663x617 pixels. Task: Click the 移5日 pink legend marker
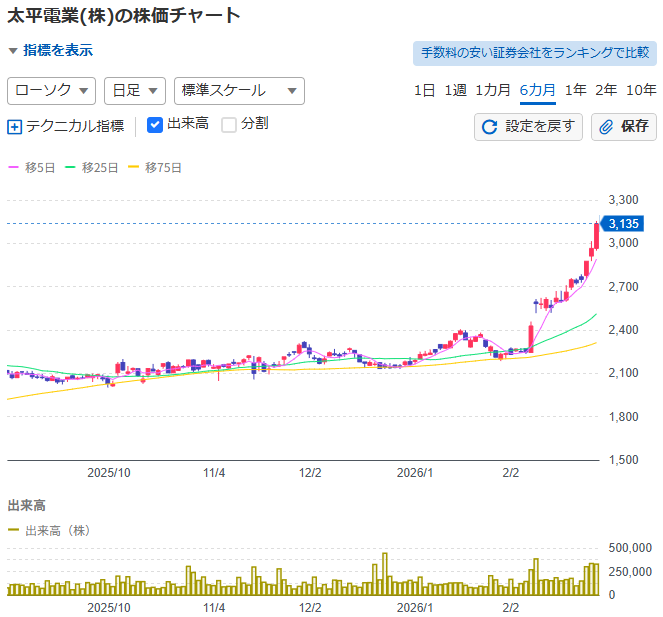click(x=14, y=168)
